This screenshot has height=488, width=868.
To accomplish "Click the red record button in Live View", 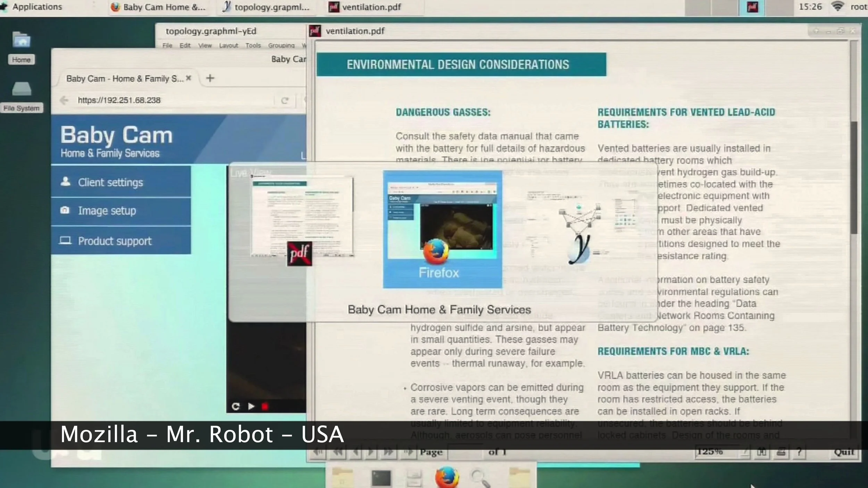I will (265, 407).
